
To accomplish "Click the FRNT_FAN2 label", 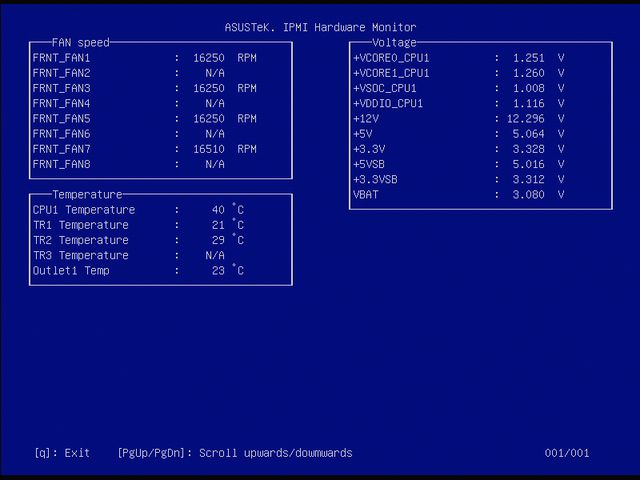I will click(x=61, y=73).
